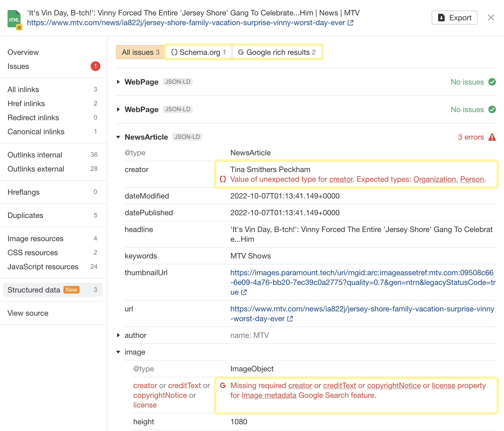This screenshot has width=504, height=431.
Task: Click the red Issues count badge
Action: pyautogui.click(x=95, y=66)
